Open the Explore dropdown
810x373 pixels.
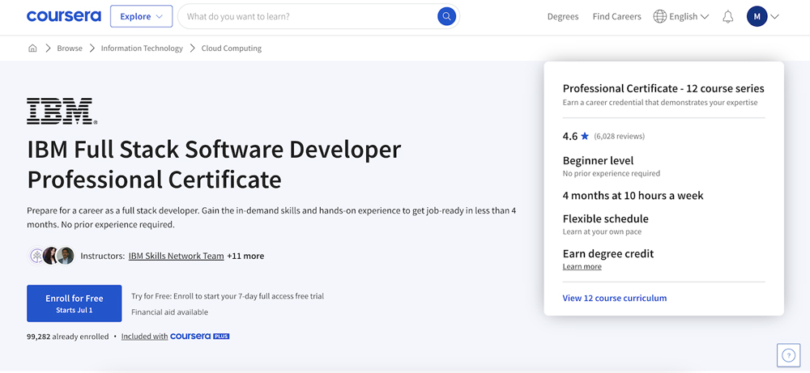click(x=141, y=17)
